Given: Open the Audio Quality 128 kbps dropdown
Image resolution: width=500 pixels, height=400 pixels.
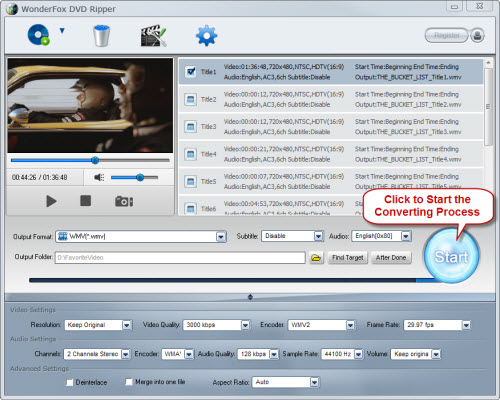Looking at the screenshot, I should [274, 354].
